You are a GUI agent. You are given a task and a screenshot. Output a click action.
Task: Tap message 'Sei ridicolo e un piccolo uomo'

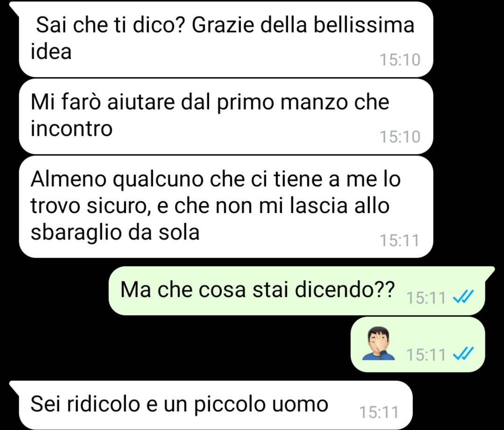click(216, 405)
